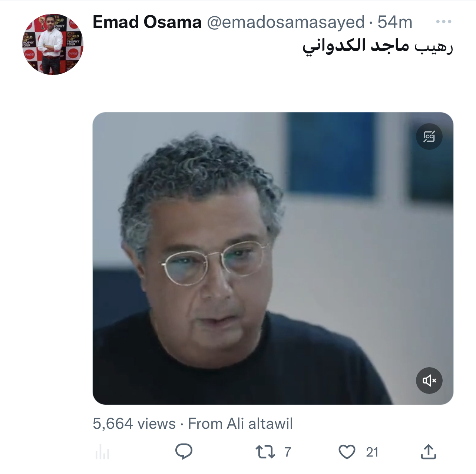
Task: Click the reply speech bubble icon
Action: [184, 451]
